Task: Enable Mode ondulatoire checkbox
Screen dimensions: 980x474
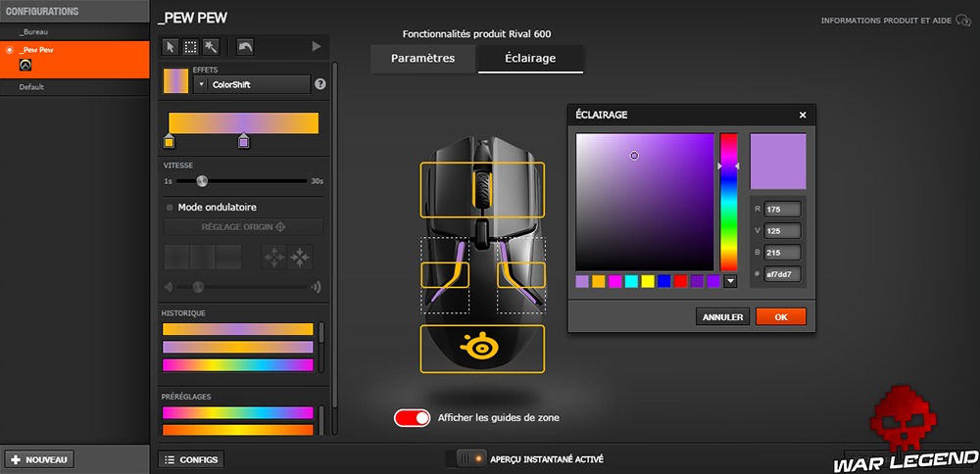Action: (170, 208)
